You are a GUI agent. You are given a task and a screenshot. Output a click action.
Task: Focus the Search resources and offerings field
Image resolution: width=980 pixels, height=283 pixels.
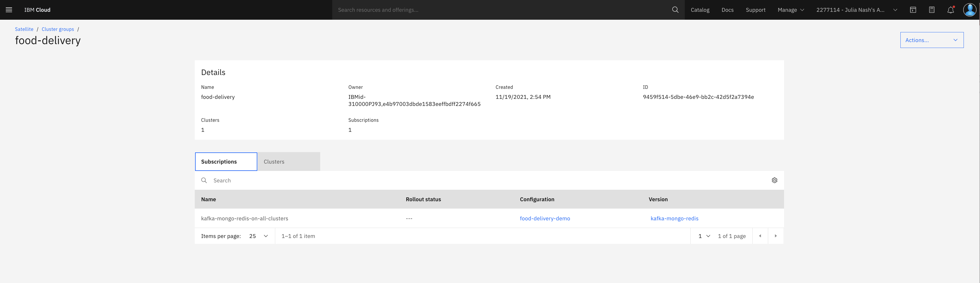tap(501, 10)
